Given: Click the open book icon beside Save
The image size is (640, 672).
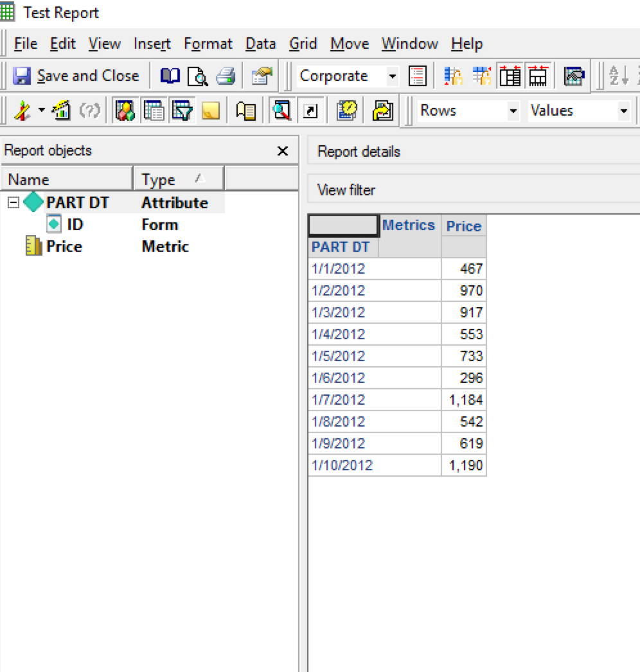Looking at the screenshot, I should point(170,76).
